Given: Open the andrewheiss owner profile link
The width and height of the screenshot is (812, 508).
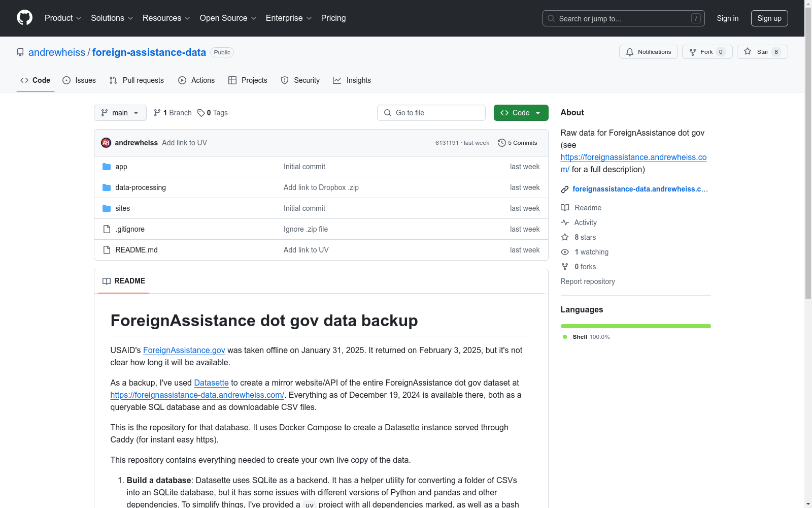Looking at the screenshot, I should 57,52.
